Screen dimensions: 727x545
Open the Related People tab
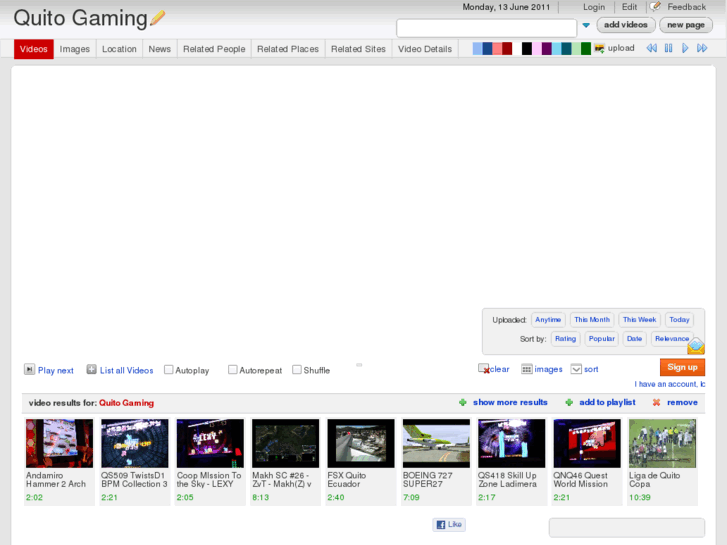coord(214,49)
